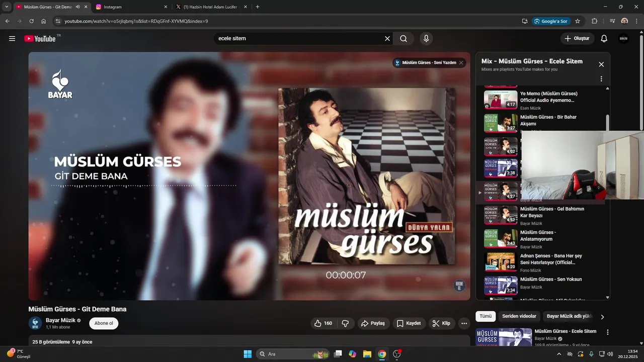Click the Paylaş share button
Viewport: 644px width, 362px height.
[x=373, y=323]
